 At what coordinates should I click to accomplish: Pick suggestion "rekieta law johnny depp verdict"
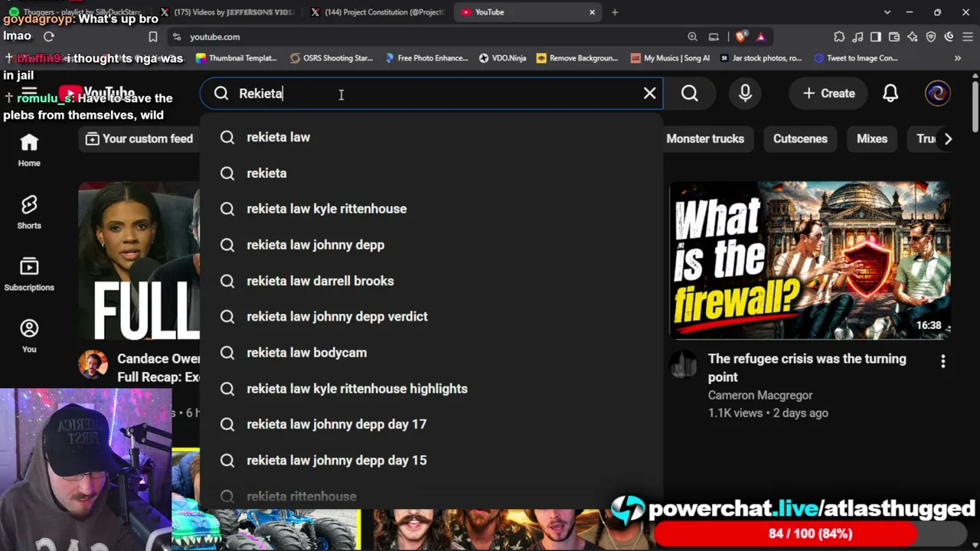(x=431, y=317)
